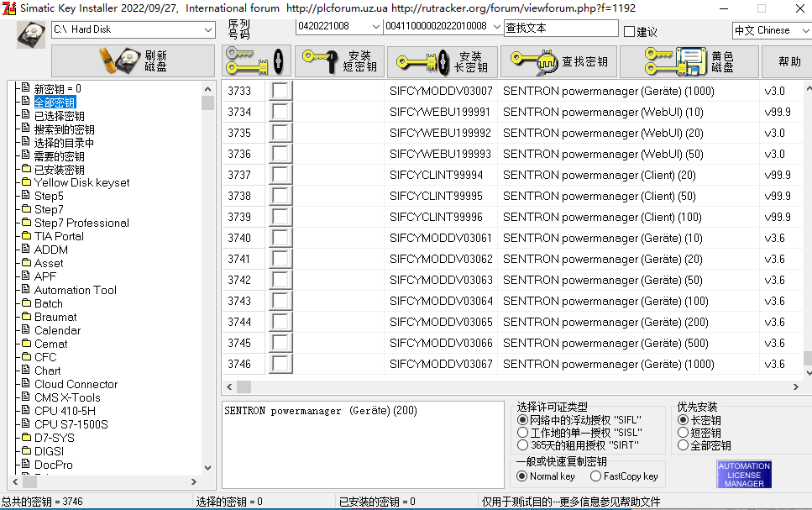Click the 查找文本 search text field
Image resolution: width=812 pixels, height=510 pixels.
(560, 28)
